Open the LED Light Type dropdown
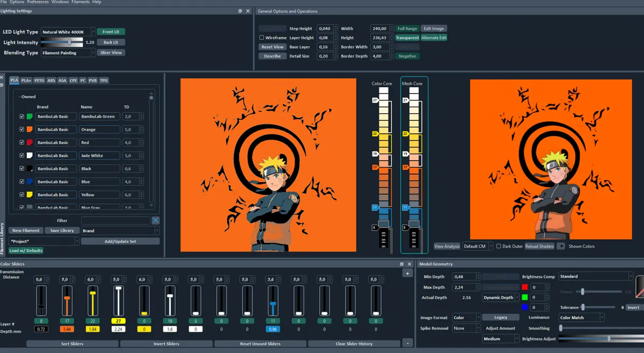 68,32
